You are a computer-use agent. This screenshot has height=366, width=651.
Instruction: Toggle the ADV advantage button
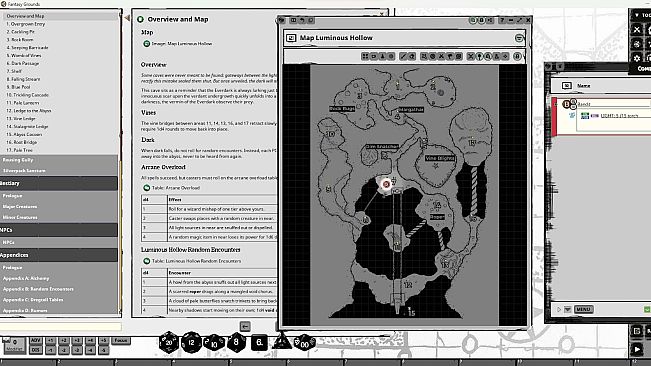(36, 341)
